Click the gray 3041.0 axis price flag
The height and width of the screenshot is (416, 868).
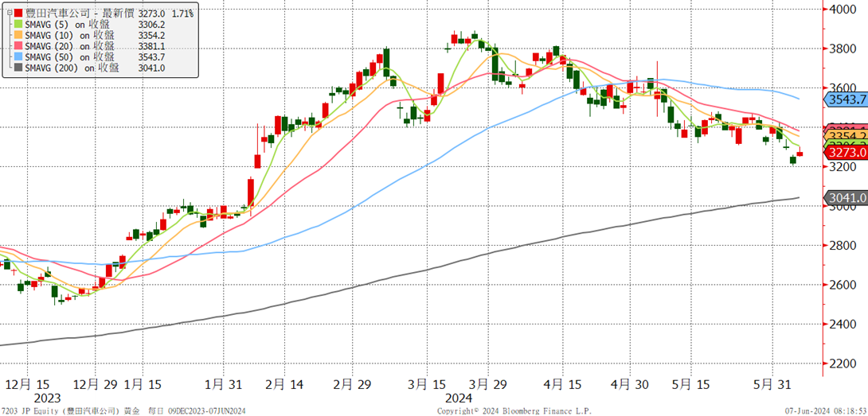tap(845, 197)
